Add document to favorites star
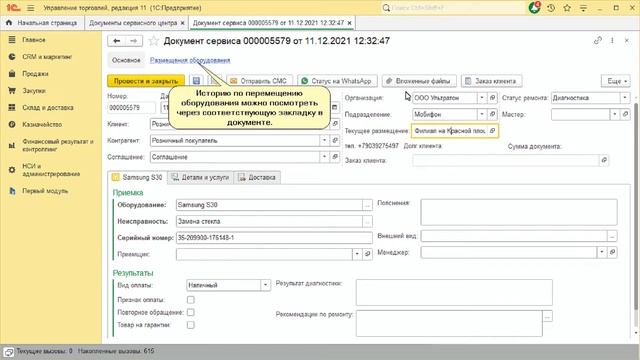 (x=153, y=41)
